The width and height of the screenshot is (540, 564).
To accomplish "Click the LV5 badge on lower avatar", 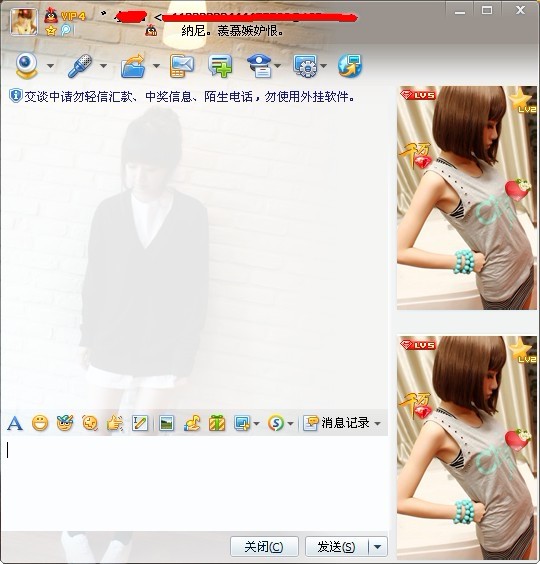I will [418, 345].
